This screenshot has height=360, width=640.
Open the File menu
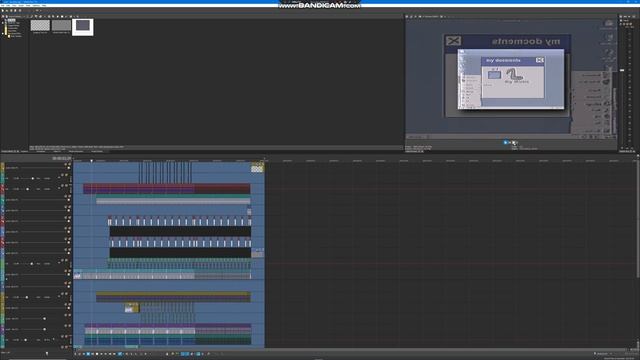(2, 5)
